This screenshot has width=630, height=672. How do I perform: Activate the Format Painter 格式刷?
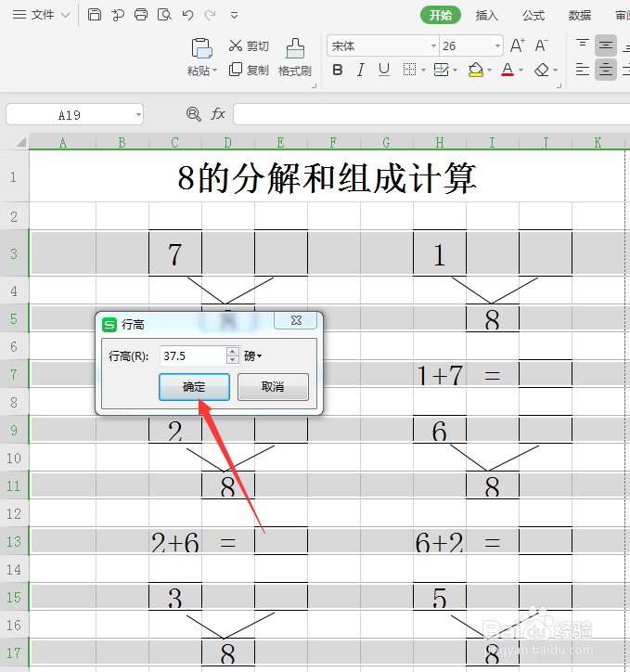click(x=295, y=57)
